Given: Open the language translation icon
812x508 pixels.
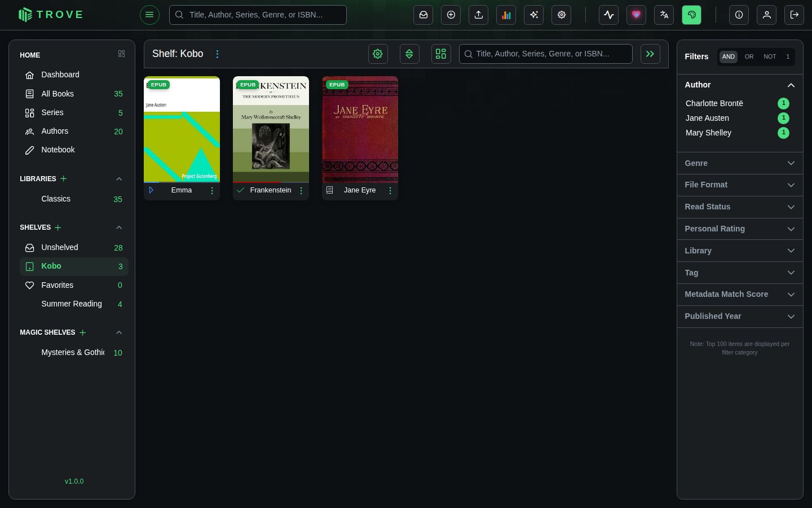Looking at the screenshot, I should coord(664,15).
